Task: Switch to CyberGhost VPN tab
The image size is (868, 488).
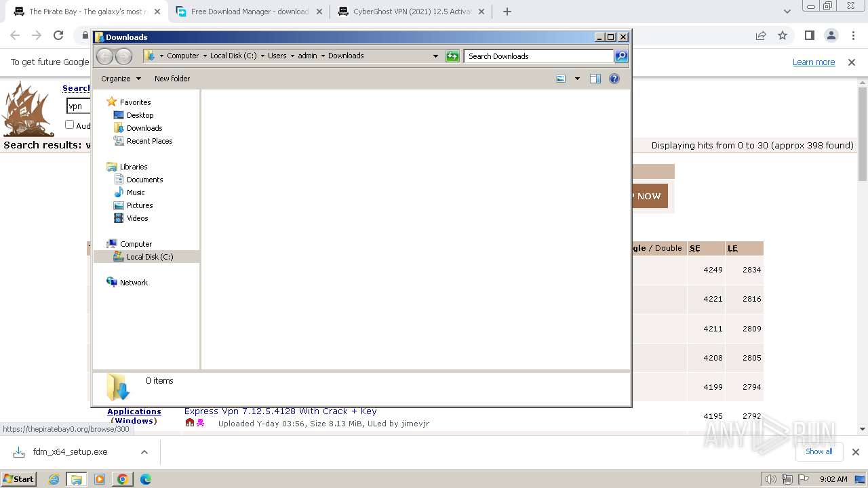Action: [412, 12]
